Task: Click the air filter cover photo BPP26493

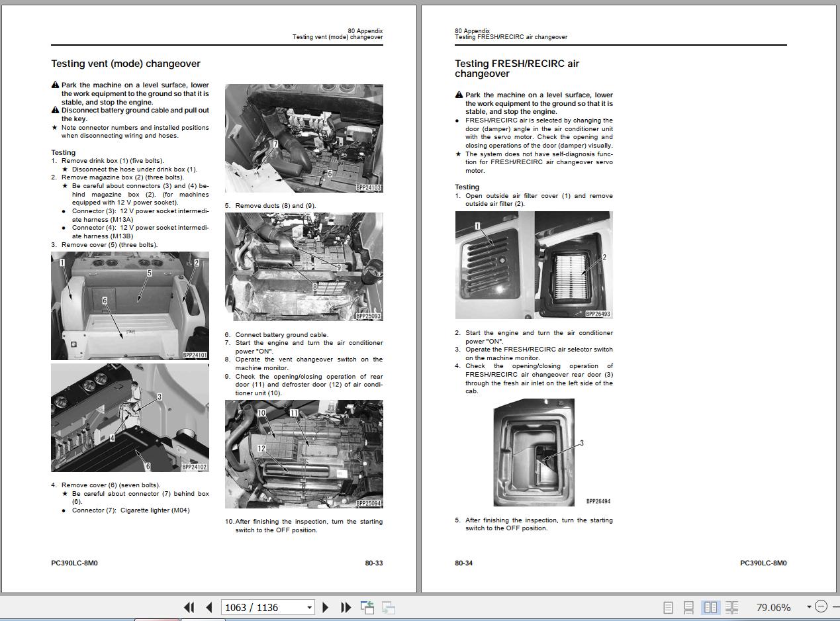Action: click(534, 265)
